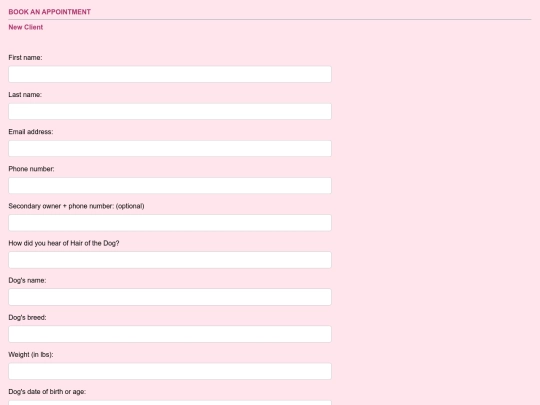The width and height of the screenshot is (540, 405).
Task: Select the Dog's breed text box
Action: (170, 334)
